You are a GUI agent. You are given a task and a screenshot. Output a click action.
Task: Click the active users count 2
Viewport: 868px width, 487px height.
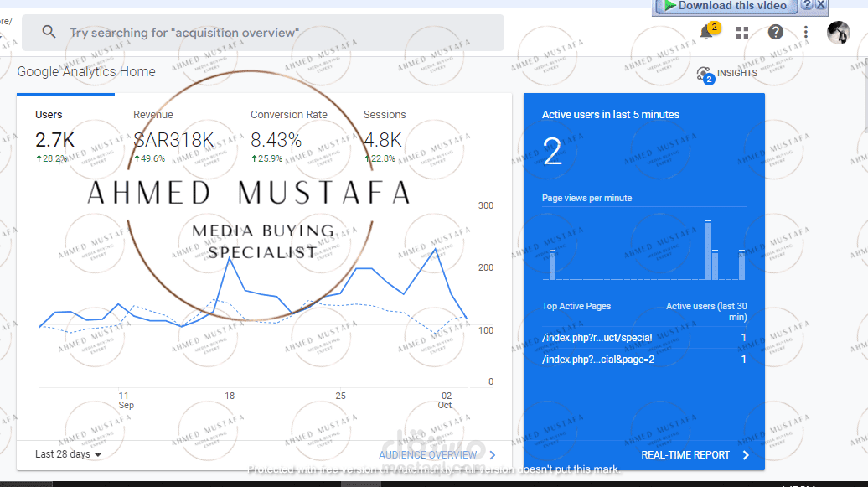(x=552, y=152)
